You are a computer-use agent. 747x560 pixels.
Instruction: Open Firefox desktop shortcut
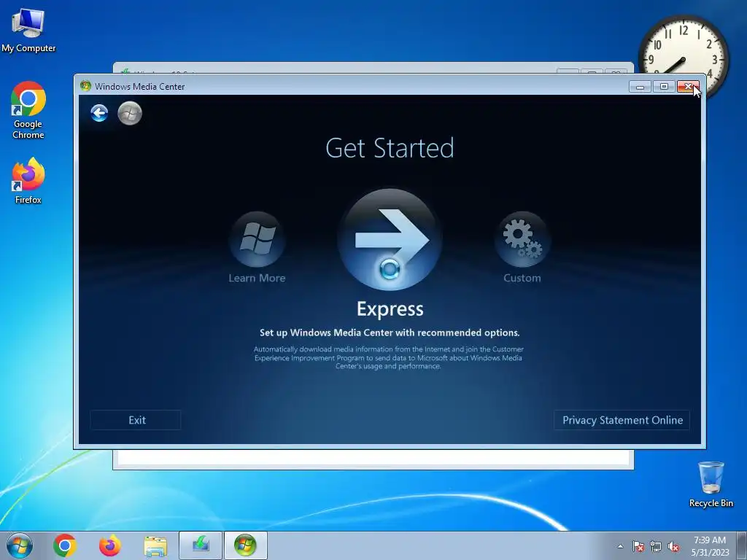point(28,181)
